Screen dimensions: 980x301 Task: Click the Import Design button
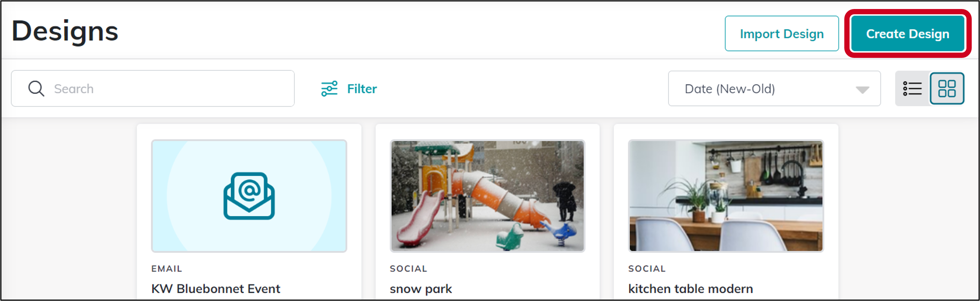point(782,33)
